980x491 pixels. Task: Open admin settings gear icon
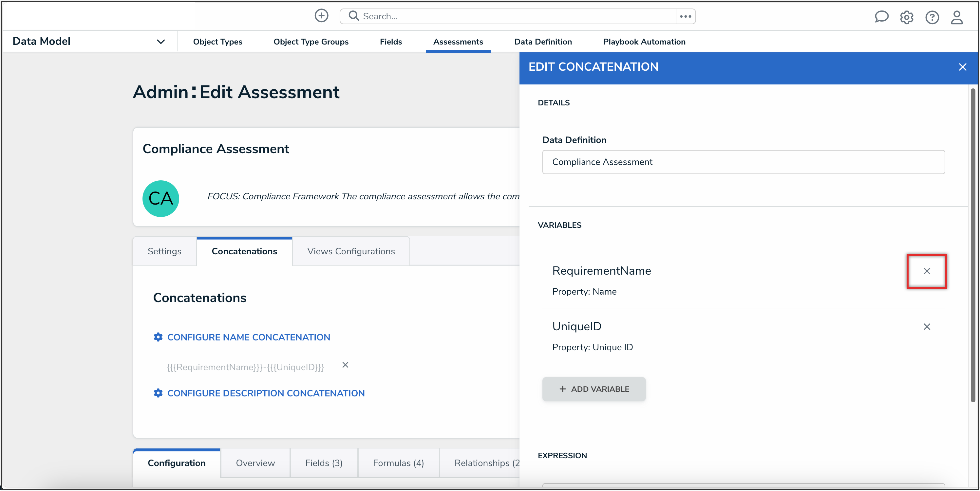[x=907, y=17]
